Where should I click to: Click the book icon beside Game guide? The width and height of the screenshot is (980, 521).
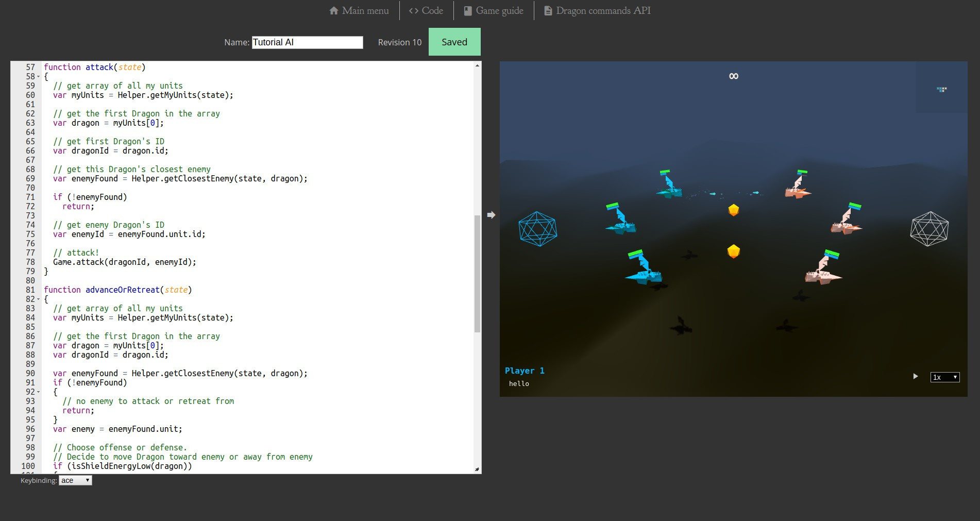coord(468,11)
